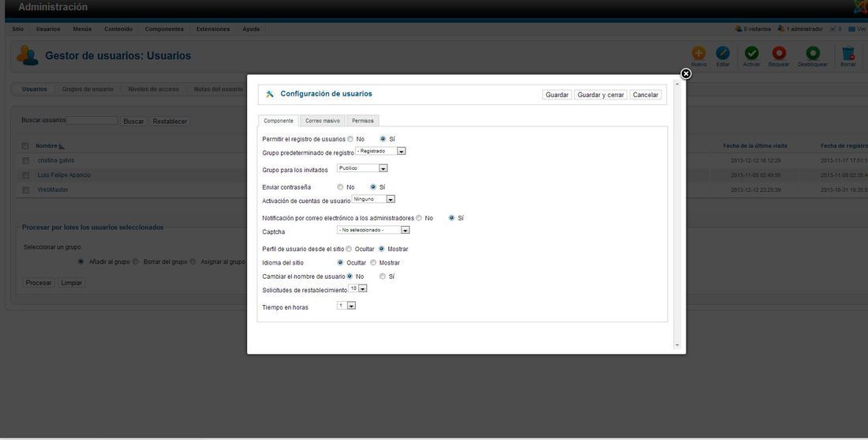Image resolution: width=868 pixels, height=440 pixels.
Task: Click the Guardar y cerrar button
Action: pyautogui.click(x=600, y=95)
